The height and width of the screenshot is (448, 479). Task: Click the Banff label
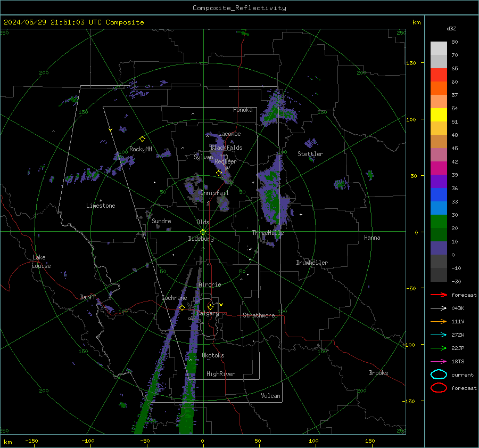pos(88,297)
